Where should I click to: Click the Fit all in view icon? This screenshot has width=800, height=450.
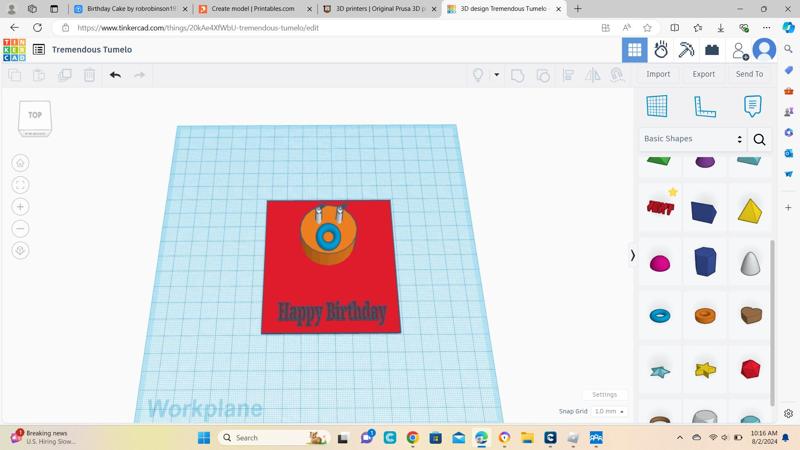point(20,185)
